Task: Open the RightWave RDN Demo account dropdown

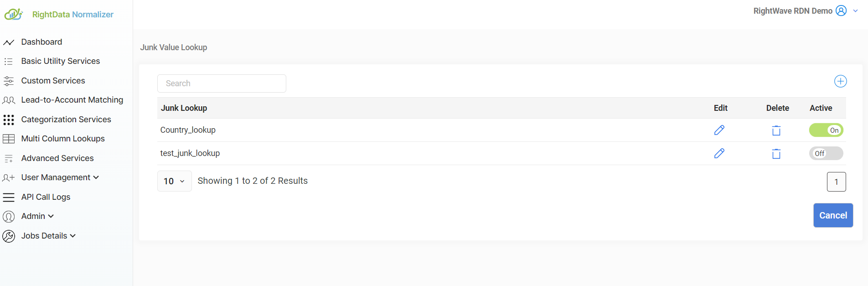Action: pyautogui.click(x=855, y=11)
